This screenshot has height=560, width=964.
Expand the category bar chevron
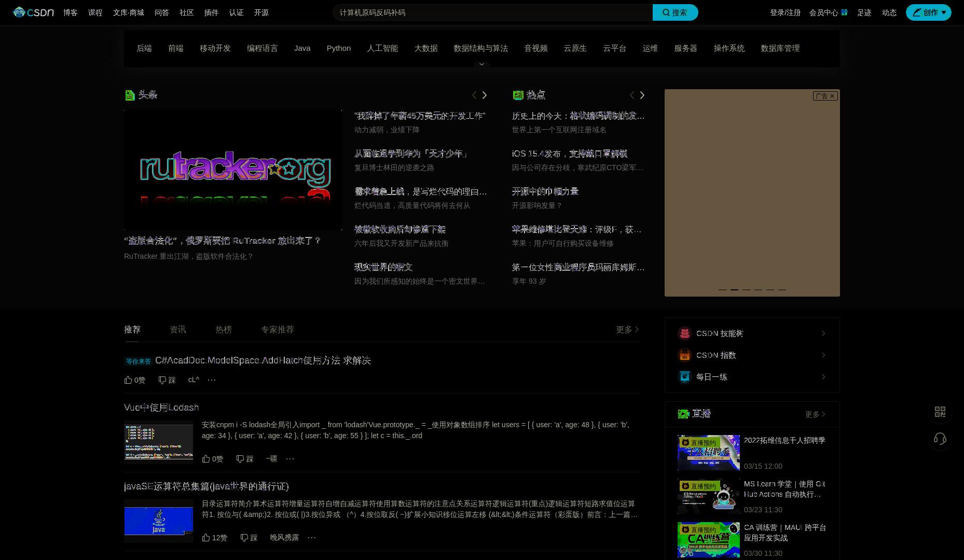[x=481, y=64]
